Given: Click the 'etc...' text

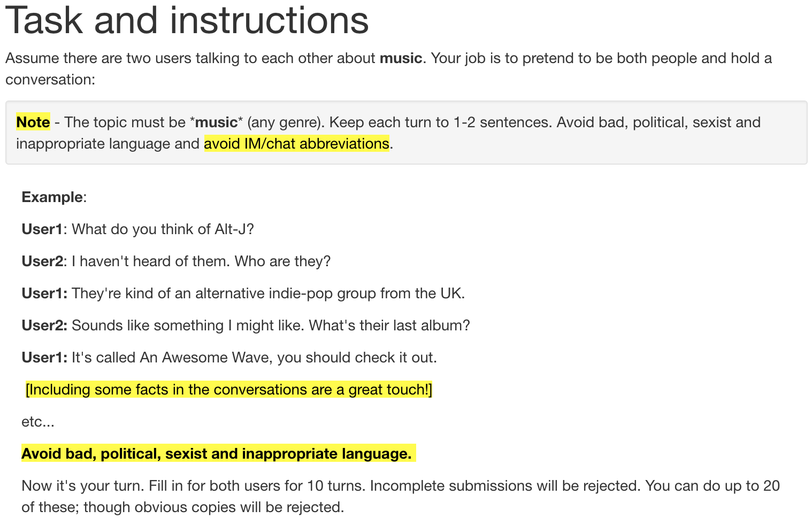Looking at the screenshot, I should tap(38, 422).
